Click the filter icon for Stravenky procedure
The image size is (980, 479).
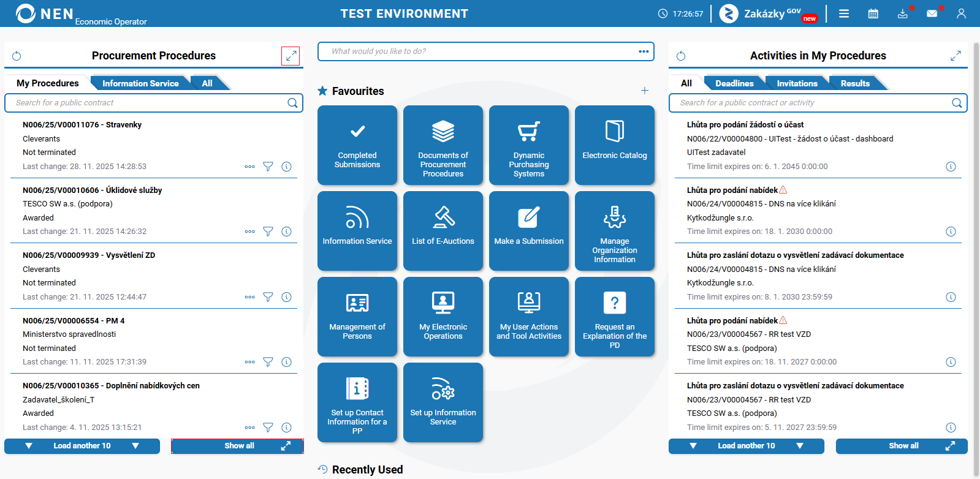268,167
